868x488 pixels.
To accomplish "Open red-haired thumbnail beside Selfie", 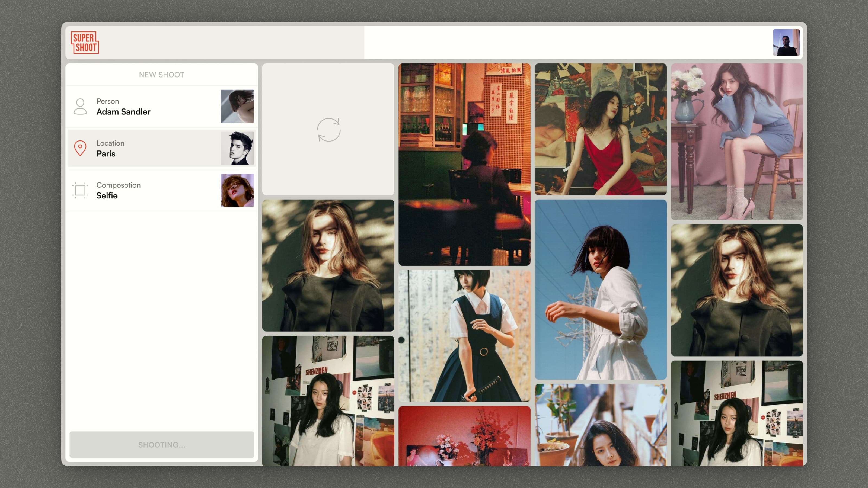I will tap(237, 190).
